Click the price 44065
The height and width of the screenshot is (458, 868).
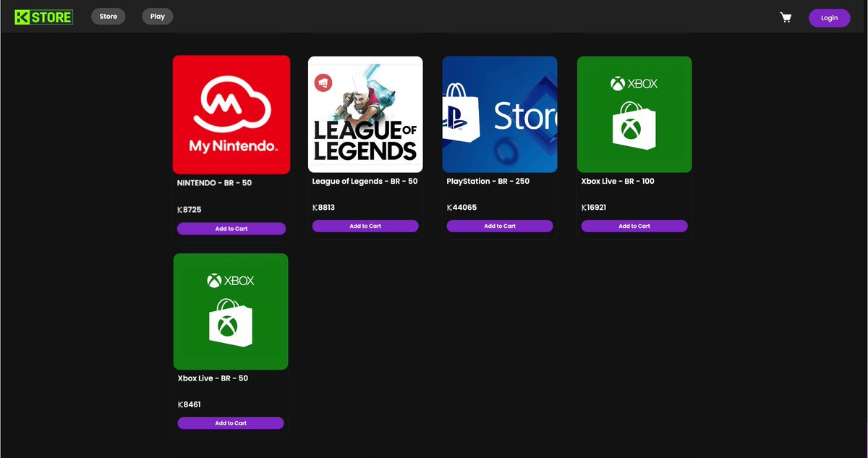[x=462, y=207]
